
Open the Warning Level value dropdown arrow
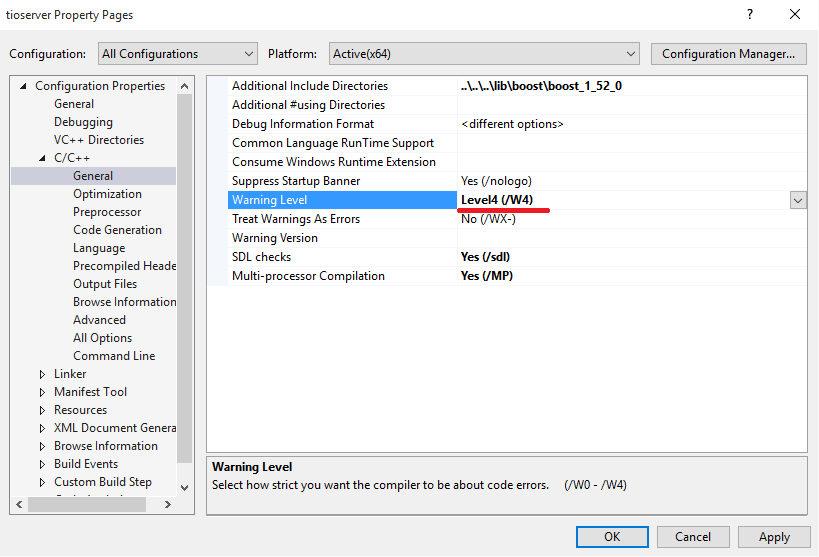click(x=798, y=200)
